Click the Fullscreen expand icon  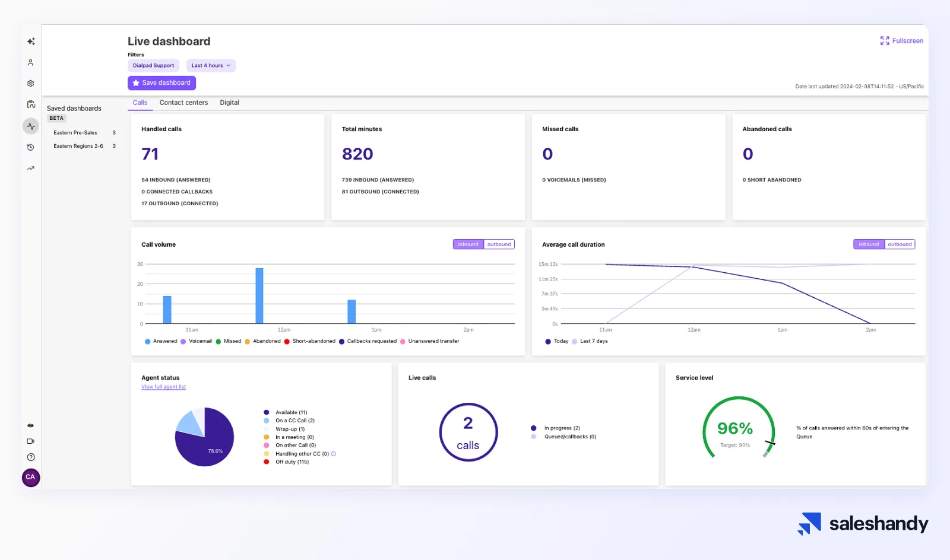coord(885,41)
